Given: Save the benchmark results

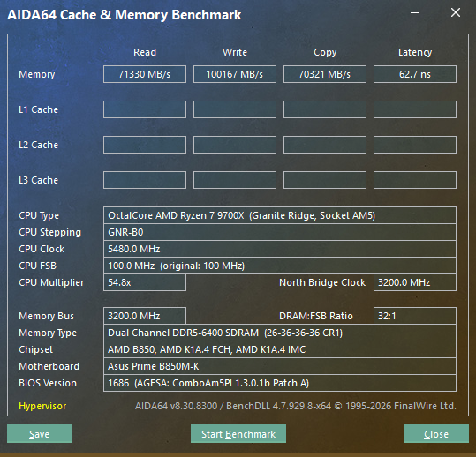Looking at the screenshot, I should pyautogui.click(x=40, y=434).
